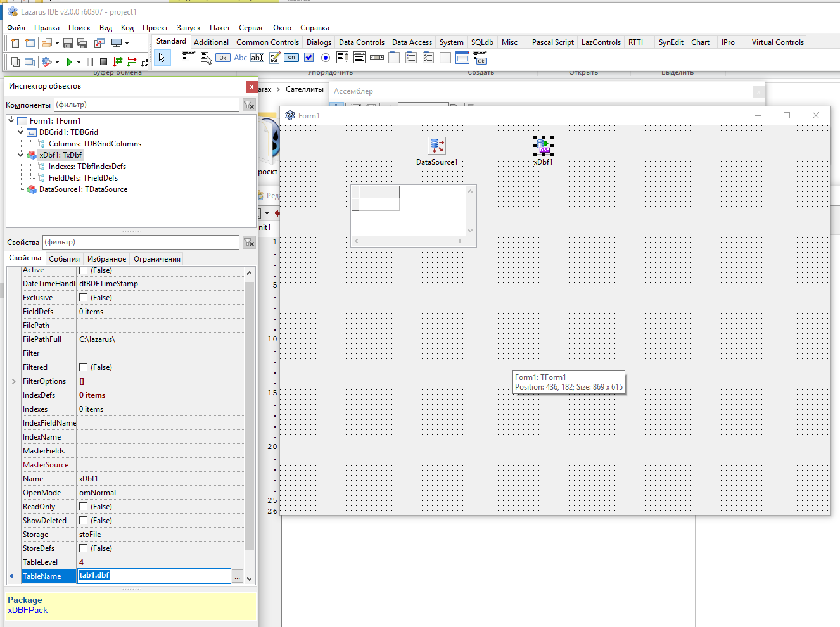Viewport: 840px width, 627px height.
Task: Expand the FilterOptions property
Action: [14, 381]
